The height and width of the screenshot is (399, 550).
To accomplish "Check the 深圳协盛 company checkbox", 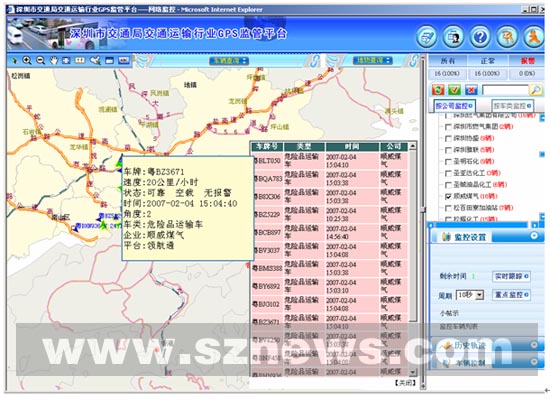I will click(x=448, y=138).
